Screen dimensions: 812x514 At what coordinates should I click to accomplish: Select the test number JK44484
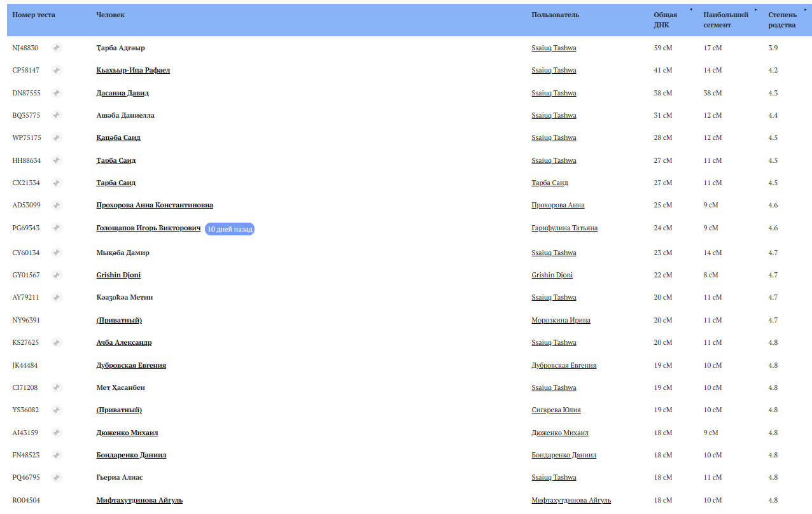(25, 365)
